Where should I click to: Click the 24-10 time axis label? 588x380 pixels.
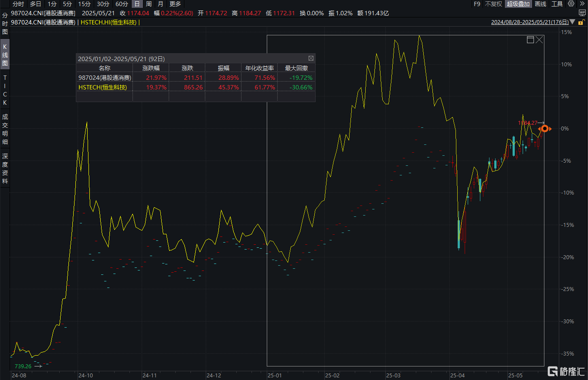point(85,375)
